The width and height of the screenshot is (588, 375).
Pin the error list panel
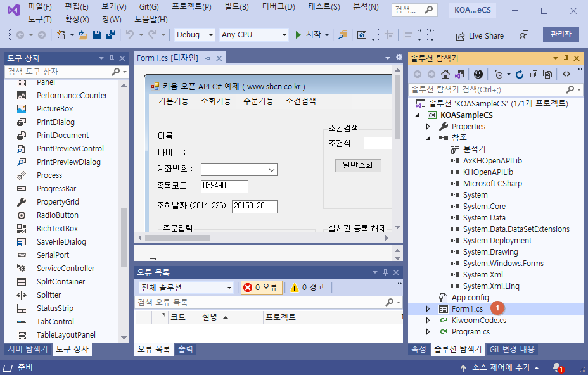click(x=385, y=272)
